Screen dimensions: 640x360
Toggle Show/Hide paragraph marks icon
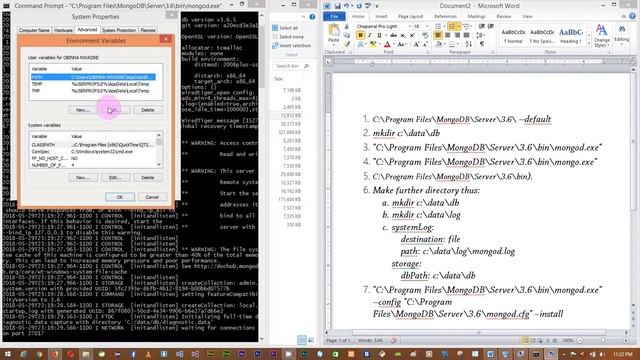coord(482,44)
